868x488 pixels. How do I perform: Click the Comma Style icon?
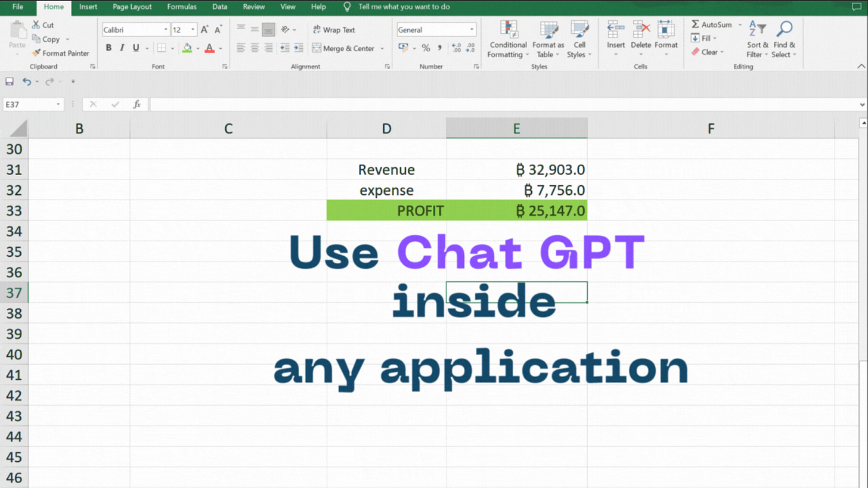(439, 48)
